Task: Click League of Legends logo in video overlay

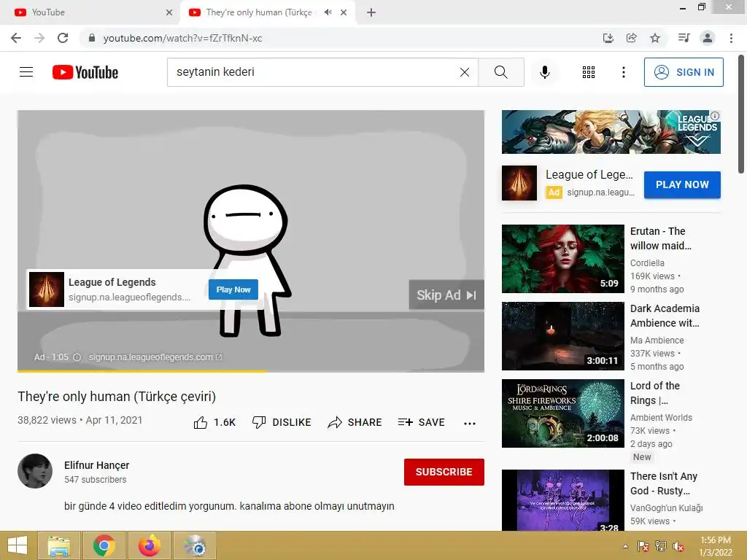Action: pos(47,289)
